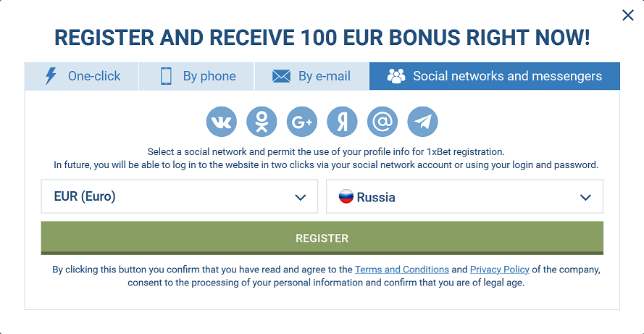Close the registration dialog with the X
644x334 pixels.
(x=628, y=15)
